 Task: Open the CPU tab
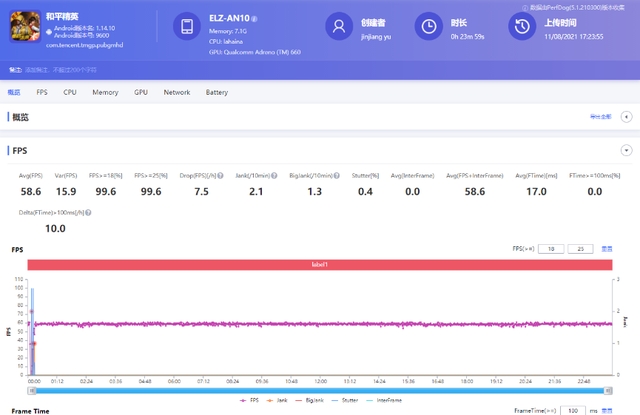pyautogui.click(x=70, y=92)
